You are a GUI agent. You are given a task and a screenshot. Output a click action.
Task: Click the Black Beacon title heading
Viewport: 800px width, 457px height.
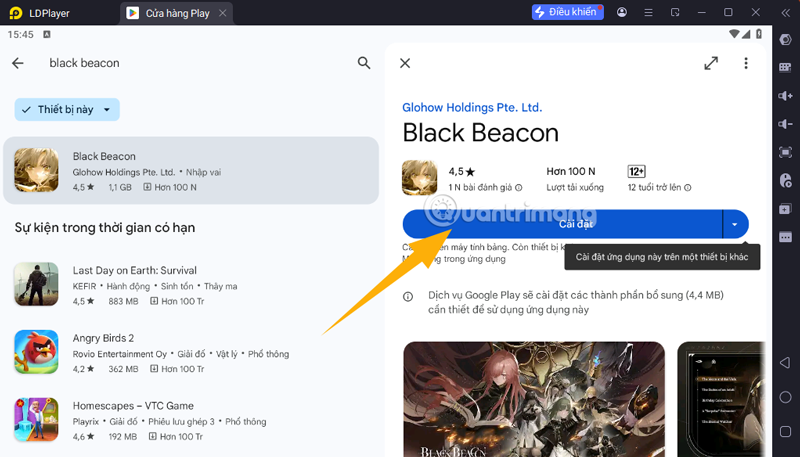(481, 133)
